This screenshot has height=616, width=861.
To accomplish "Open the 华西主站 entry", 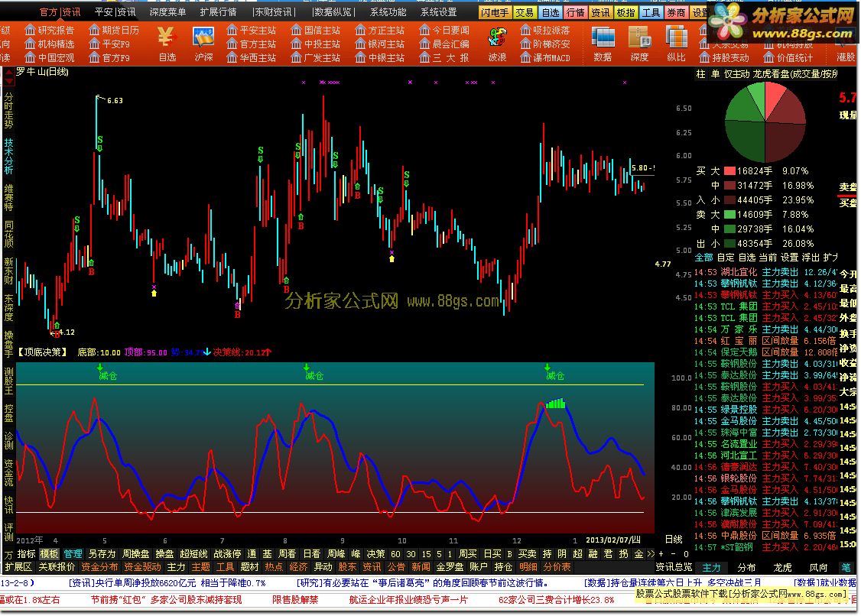I will tap(252, 57).
